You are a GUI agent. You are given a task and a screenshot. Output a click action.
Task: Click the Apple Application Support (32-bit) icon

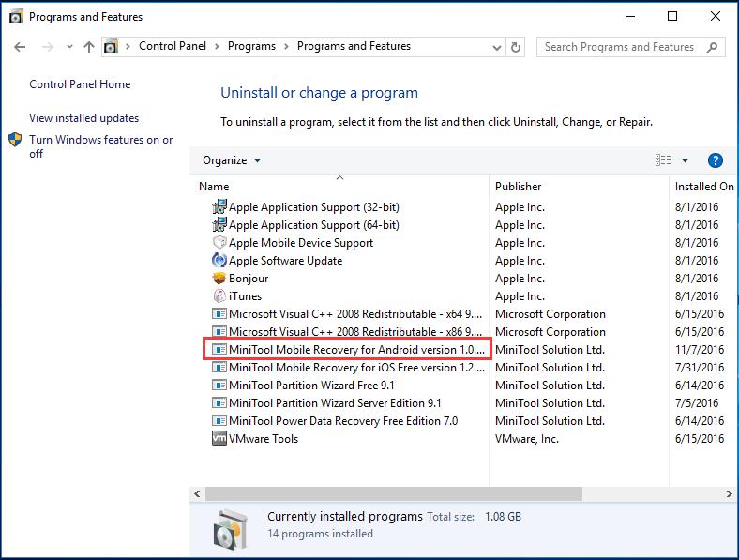coord(219,207)
